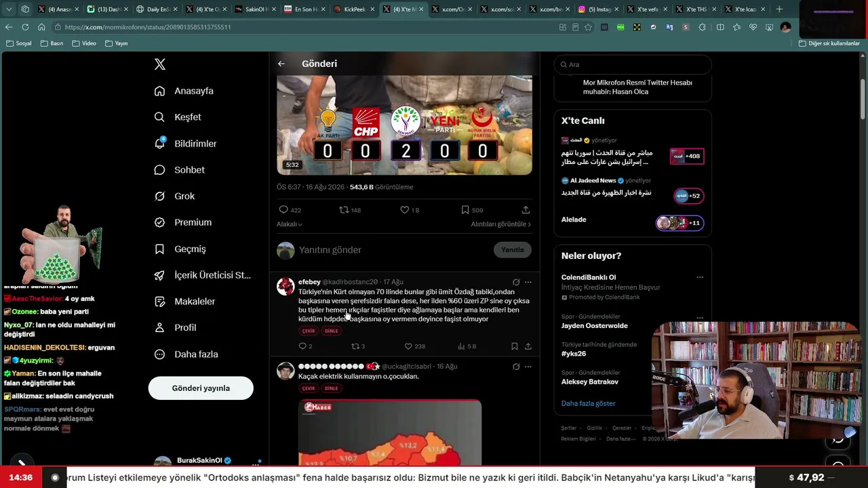Screen dimensions: 868x488
Task: Click the browser address bar URL
Action: click(x=148, y=27)
